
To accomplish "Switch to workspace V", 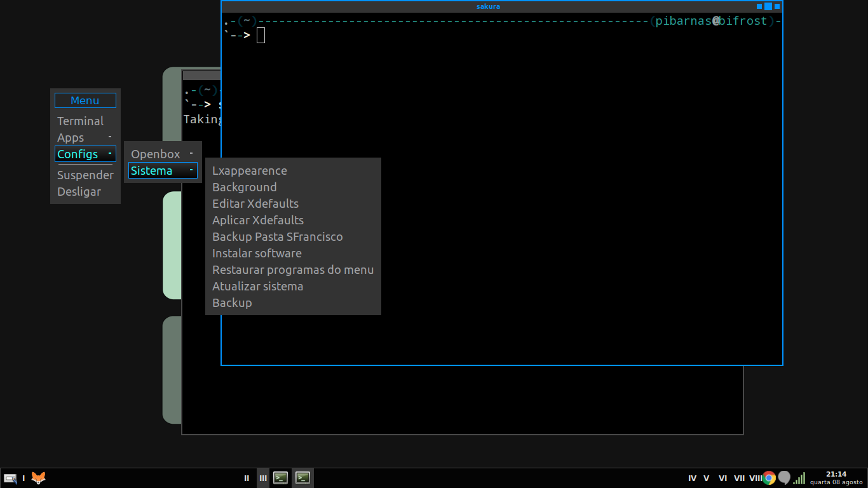I will [x=707, y=478].
